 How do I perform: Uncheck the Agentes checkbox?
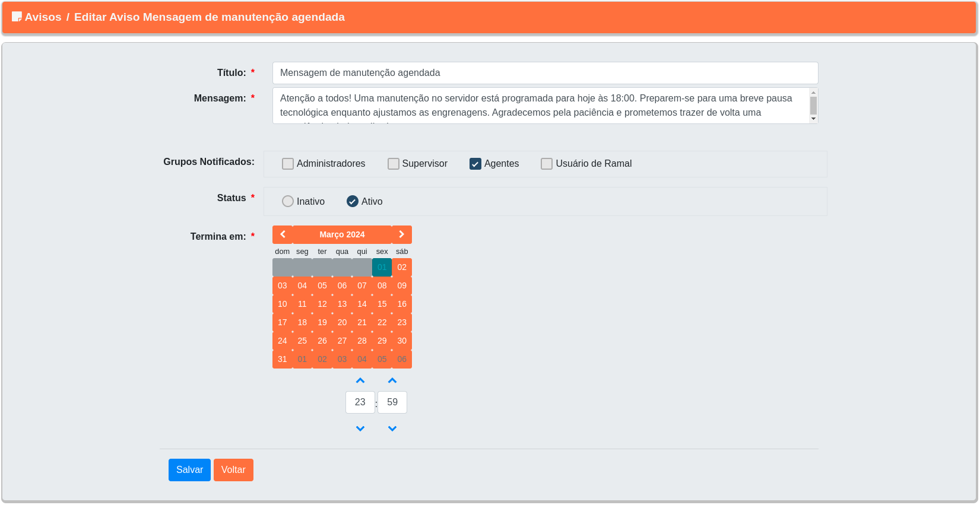(x=475, y=164)
